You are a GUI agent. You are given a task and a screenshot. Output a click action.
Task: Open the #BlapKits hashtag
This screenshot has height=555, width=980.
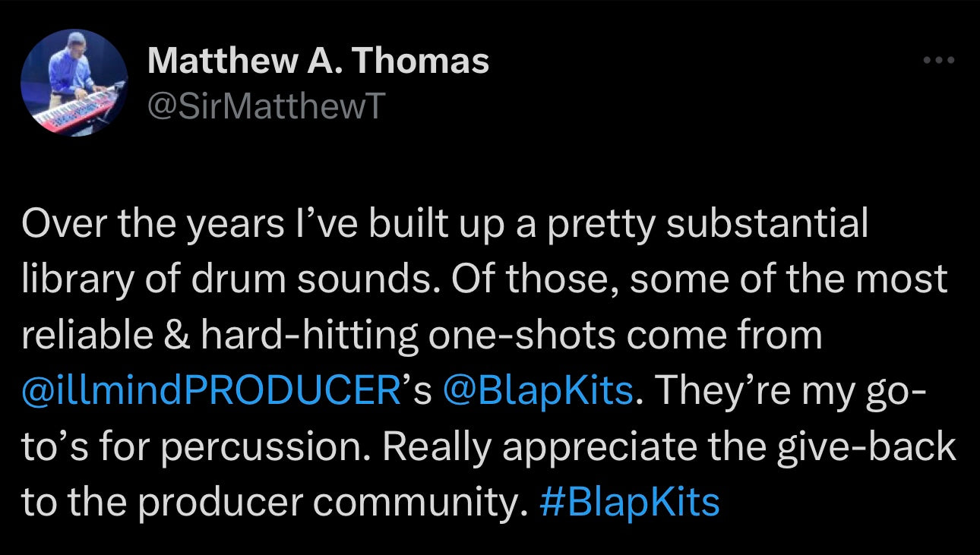[x=628, y=502]
